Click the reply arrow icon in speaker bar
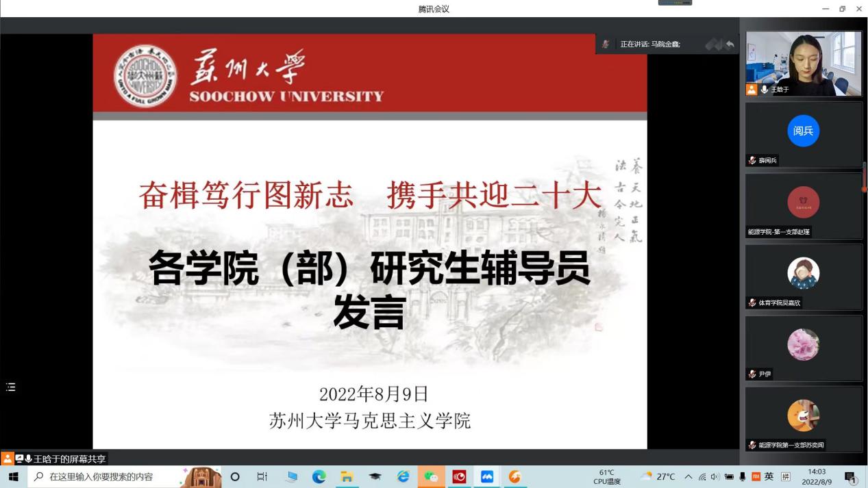Image resolution: width=868 pixels, height=488 pixels. [x=730, y=44]
